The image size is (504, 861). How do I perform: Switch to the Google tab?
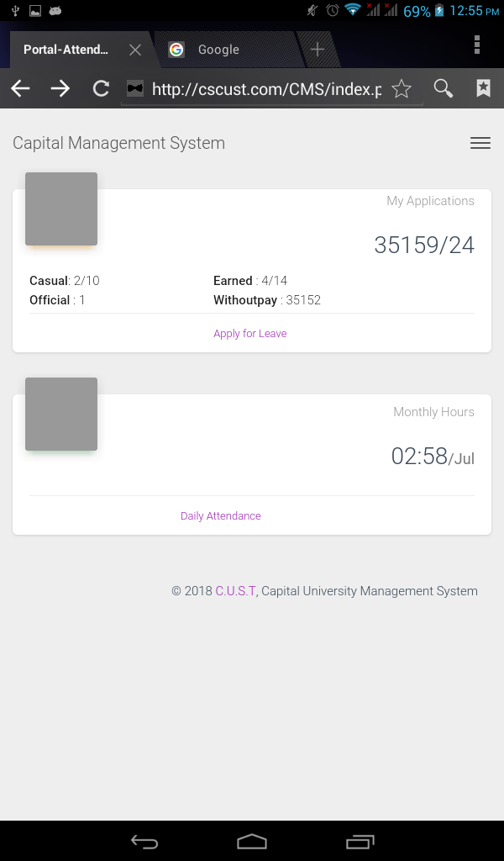(227, 50)
